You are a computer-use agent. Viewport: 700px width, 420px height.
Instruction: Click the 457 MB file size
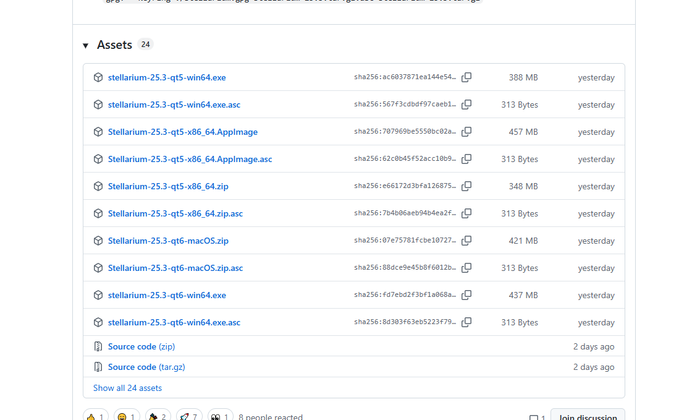523,132
